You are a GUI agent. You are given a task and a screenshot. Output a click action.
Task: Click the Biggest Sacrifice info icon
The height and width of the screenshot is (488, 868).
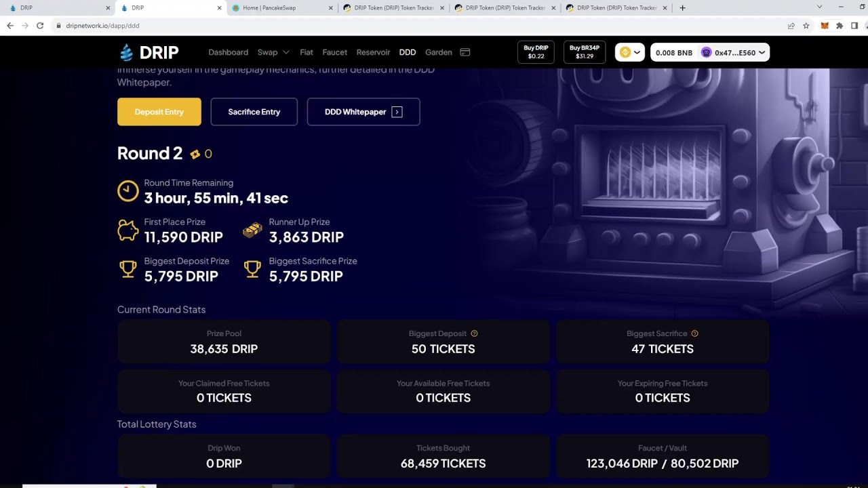[694, 333]
